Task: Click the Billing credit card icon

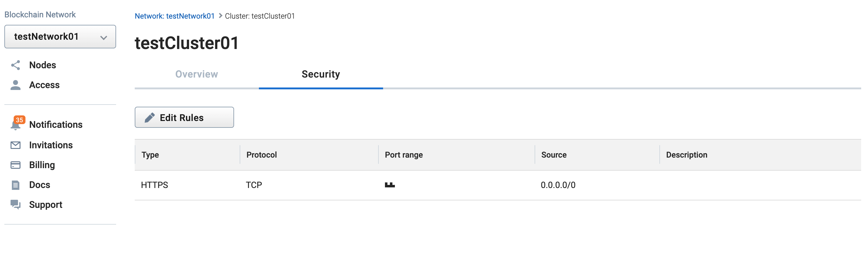Action: point(16,165)
